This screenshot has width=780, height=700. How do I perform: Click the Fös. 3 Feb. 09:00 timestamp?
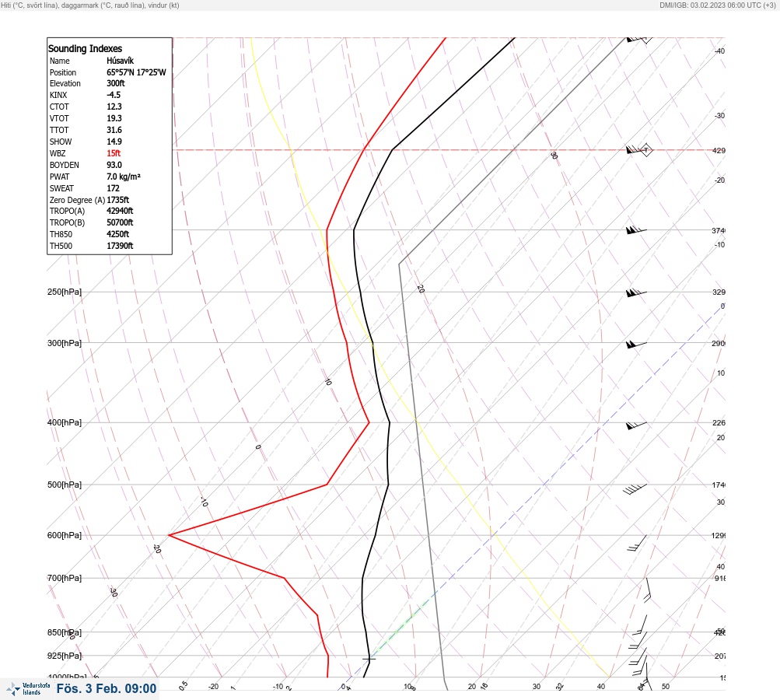tap(107, 689)
